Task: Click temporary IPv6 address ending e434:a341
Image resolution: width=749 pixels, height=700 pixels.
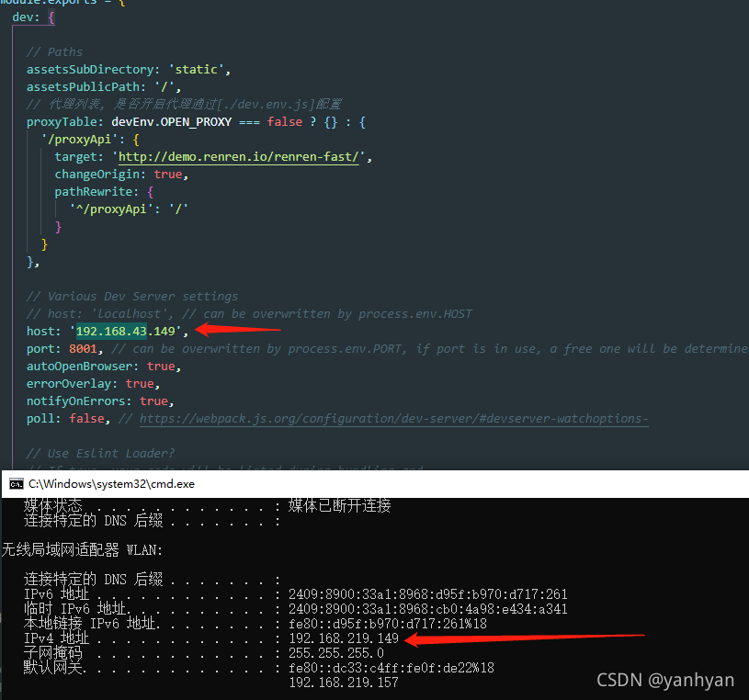Action: 428,609
